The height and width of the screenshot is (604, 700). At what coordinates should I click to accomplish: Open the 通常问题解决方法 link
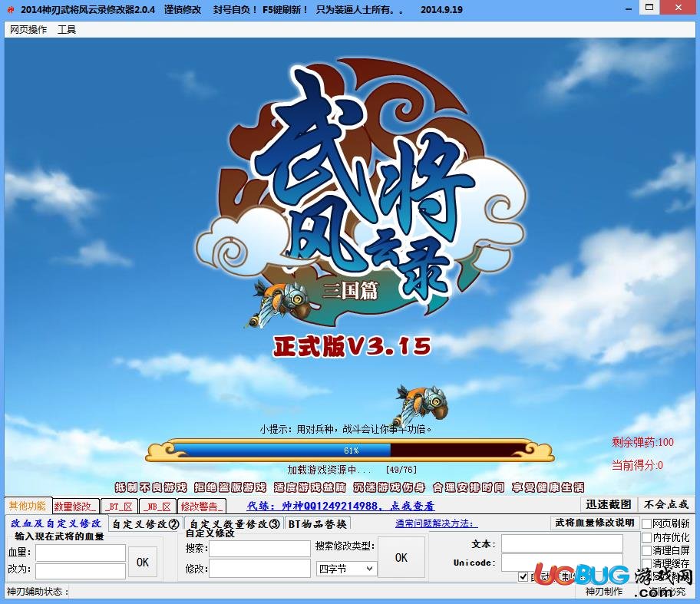436,523
